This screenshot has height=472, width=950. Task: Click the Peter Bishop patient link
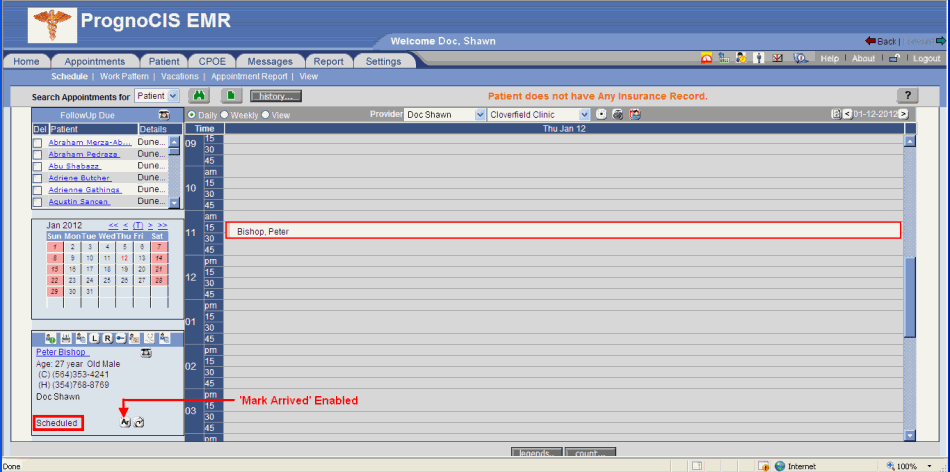(x=62, y=352)
